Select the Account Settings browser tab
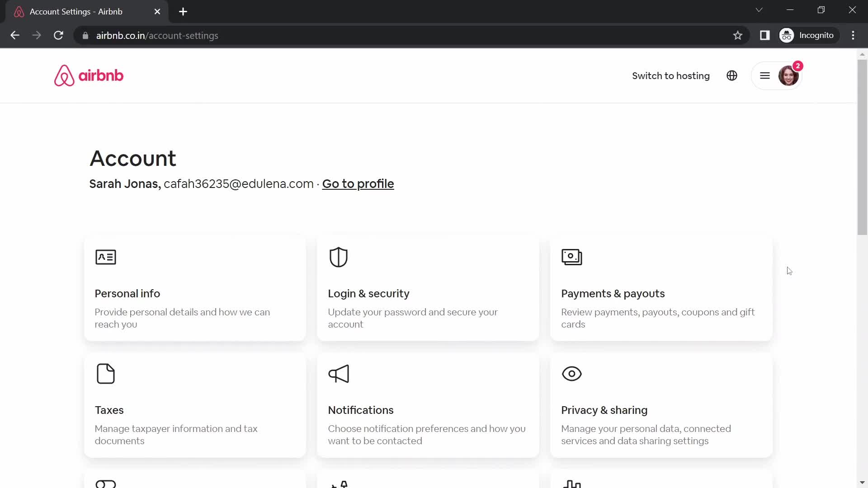This screenshot has height=488, width=868. point(76,12)
